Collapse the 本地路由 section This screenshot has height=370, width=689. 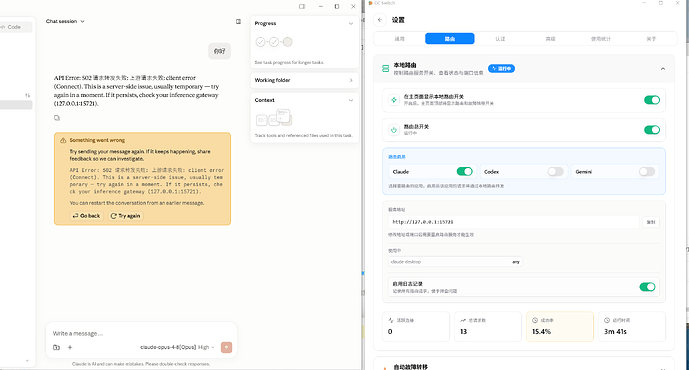pos(663,69)
